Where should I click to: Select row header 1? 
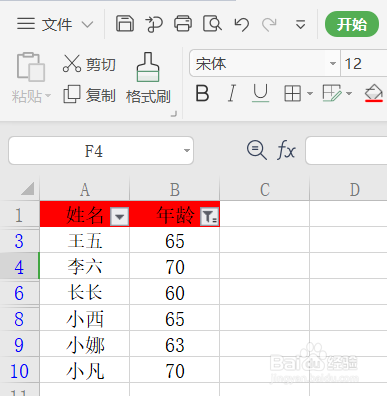pyautogui.click(x=19, y=214)
